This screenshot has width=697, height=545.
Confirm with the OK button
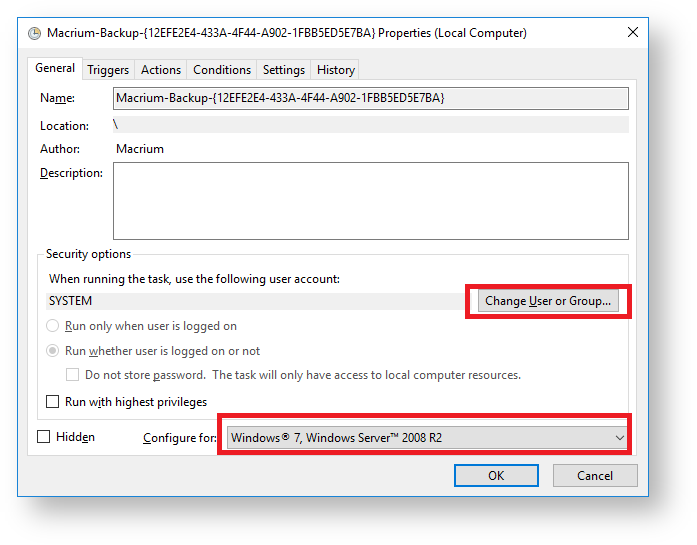click(496, 475)
